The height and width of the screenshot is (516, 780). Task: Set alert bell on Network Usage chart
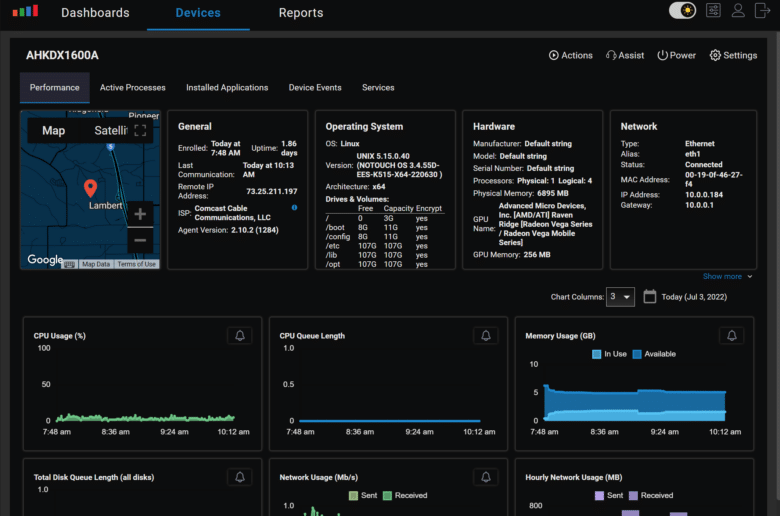(486, 477)
